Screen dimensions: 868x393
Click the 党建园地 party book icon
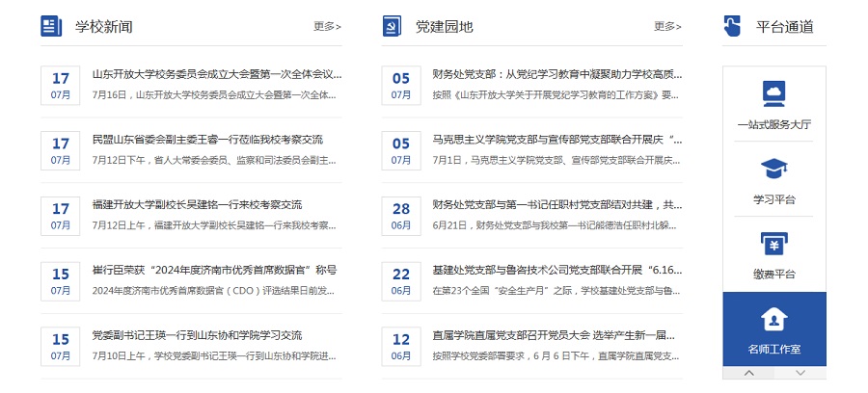pos(392,26)
